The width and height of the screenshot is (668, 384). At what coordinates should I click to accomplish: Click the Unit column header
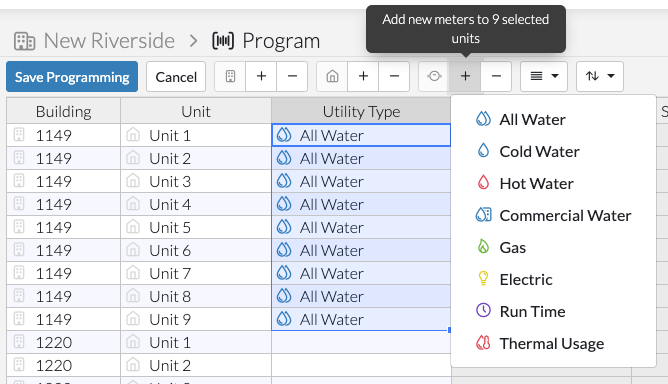coord(196,111)
